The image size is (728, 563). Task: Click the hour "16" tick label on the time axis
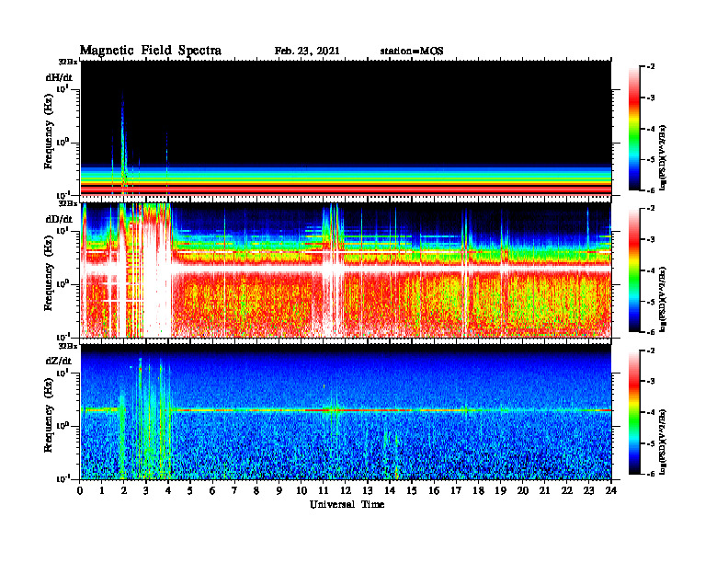click(x=434, y=490)
